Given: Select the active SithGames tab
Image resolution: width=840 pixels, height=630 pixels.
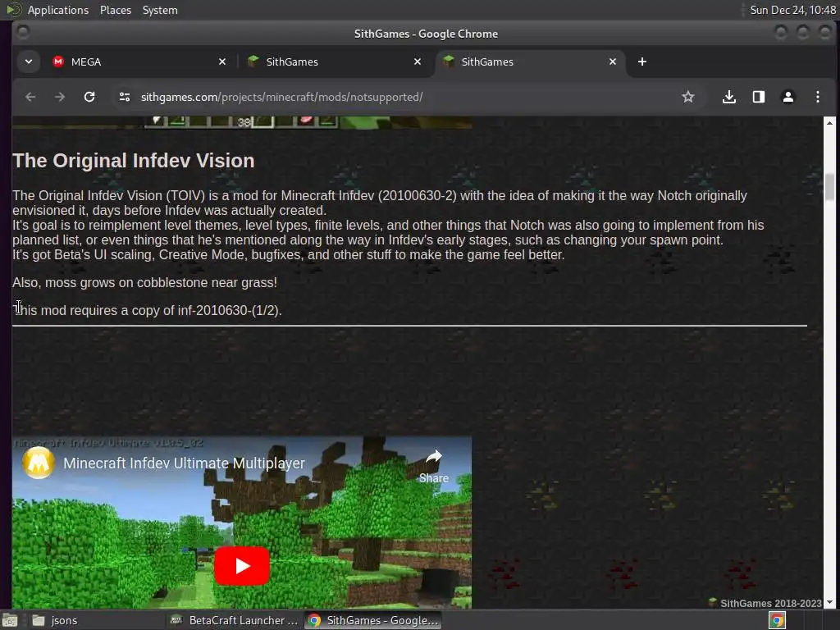Looking at the screenshot, I should pos(529,62).
